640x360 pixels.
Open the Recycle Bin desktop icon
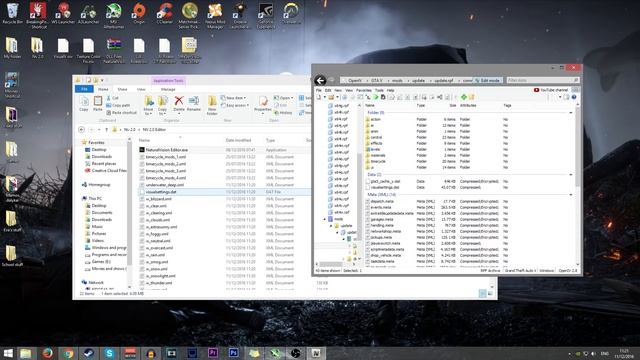12,13
